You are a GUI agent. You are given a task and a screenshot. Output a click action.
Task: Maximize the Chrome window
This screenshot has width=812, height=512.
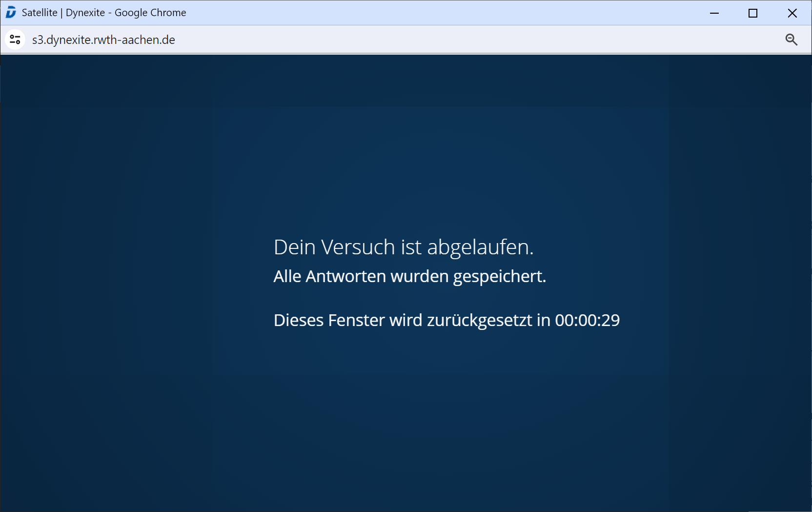753,13
